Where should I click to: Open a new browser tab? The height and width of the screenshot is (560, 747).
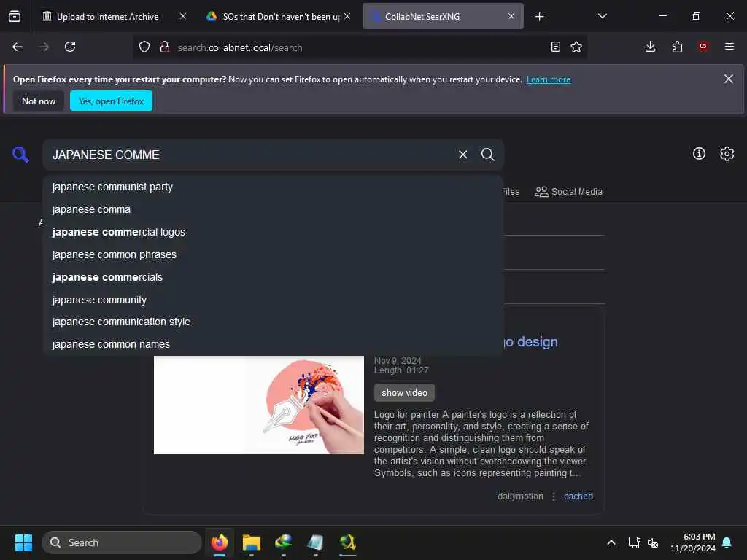pos(539,17)
